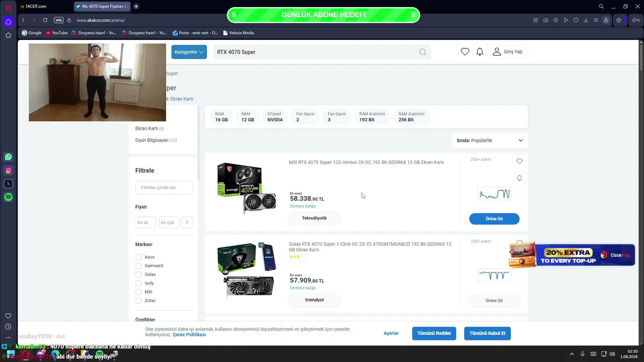Select the RAM 16 GB filter chip
The image size is (644, 362).
point(221,117)
